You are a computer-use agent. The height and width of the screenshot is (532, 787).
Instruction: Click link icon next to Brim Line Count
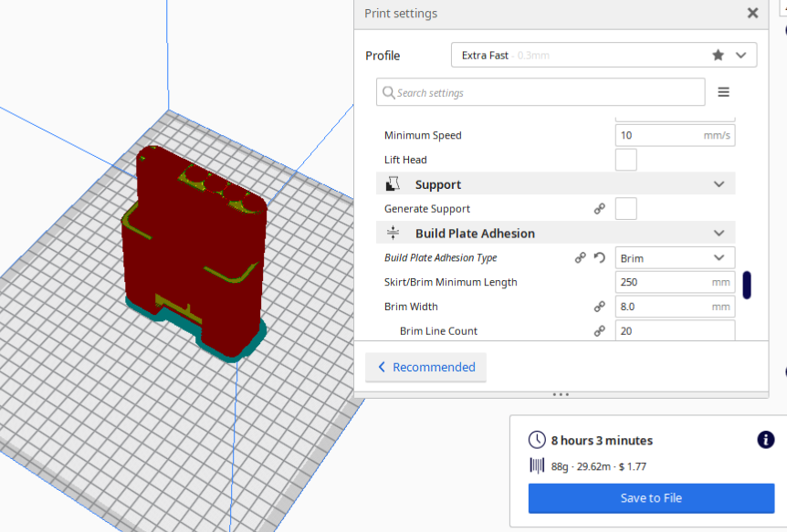pyautogui.click(x=599, y=331)
